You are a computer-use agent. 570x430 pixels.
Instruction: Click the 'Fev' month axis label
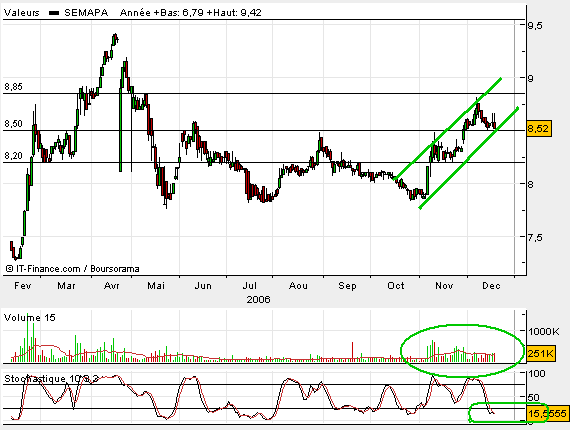coord(23,286)
